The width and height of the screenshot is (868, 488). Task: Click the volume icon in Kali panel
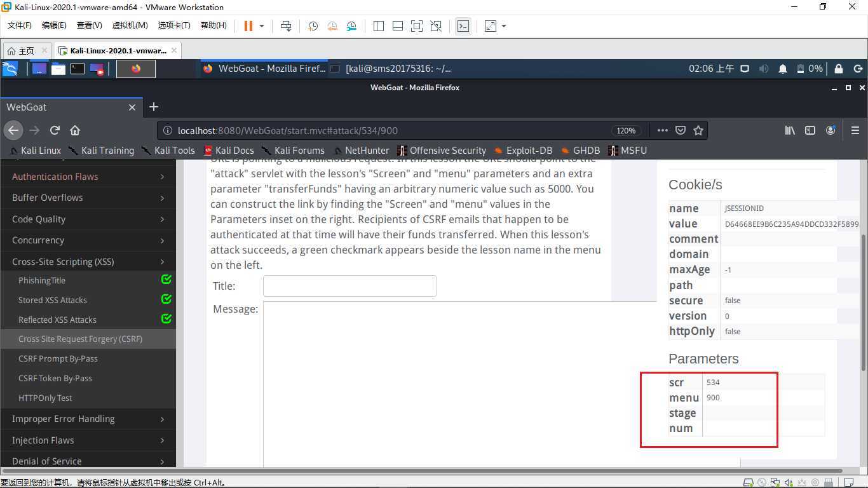[764, 69]
